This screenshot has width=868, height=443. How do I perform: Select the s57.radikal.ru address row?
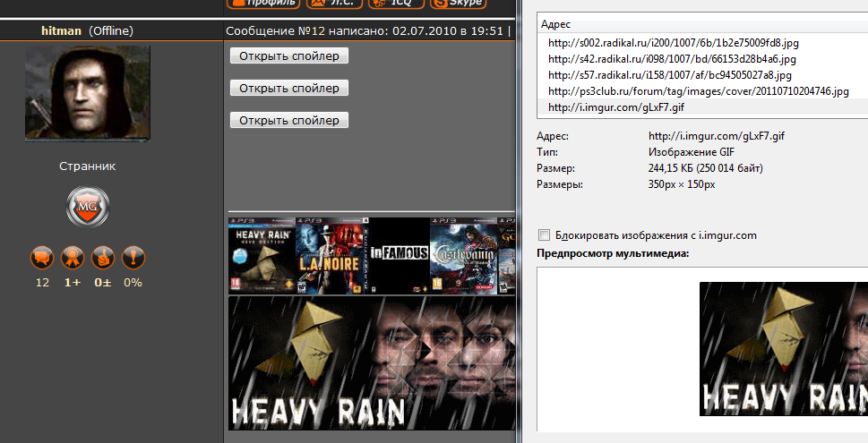702,74
